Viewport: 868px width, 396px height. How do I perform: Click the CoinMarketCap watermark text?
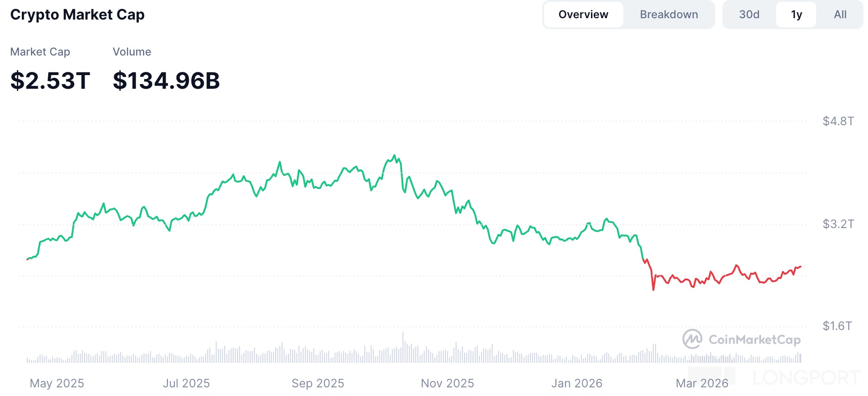coord(754,340)
